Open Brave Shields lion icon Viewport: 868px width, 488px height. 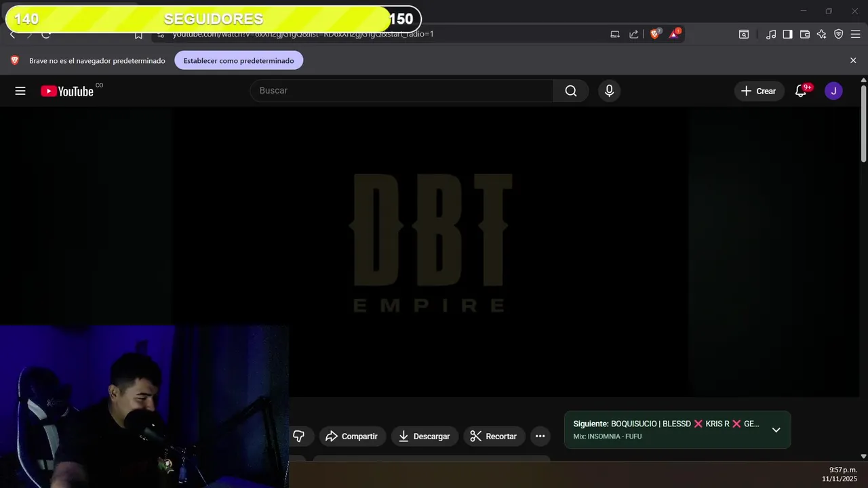point(655,34)
